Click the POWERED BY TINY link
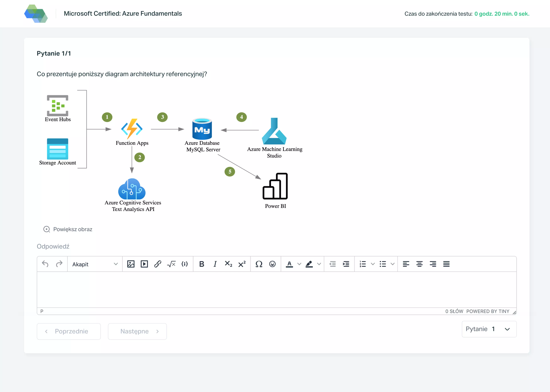The image size is (550, 392). pyautogui.click(x=488, y=311)
